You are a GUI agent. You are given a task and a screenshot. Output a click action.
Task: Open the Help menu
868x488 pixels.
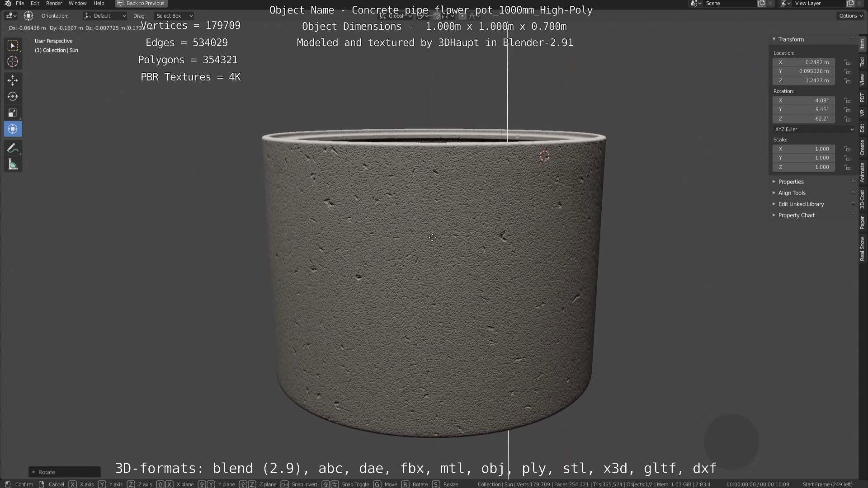pyautogui.click(x=99, y=3)
